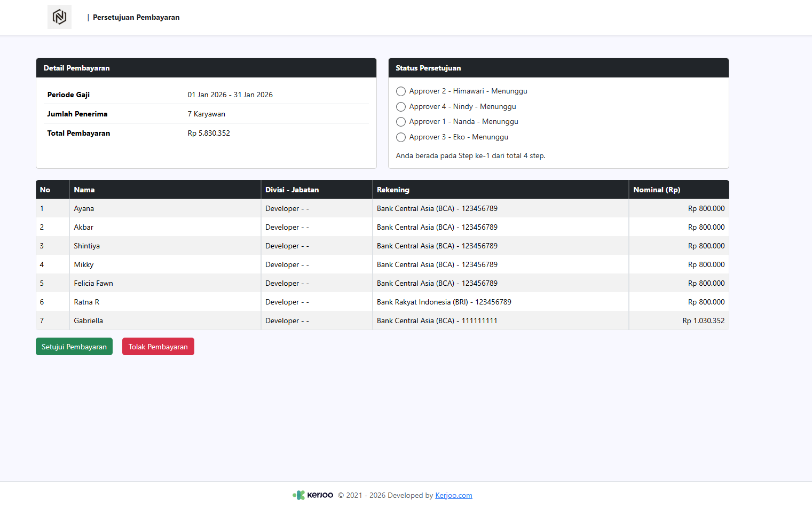
Task: Click the Persetujuan Pembayaran page title
Action: click(x=136, y=17)
